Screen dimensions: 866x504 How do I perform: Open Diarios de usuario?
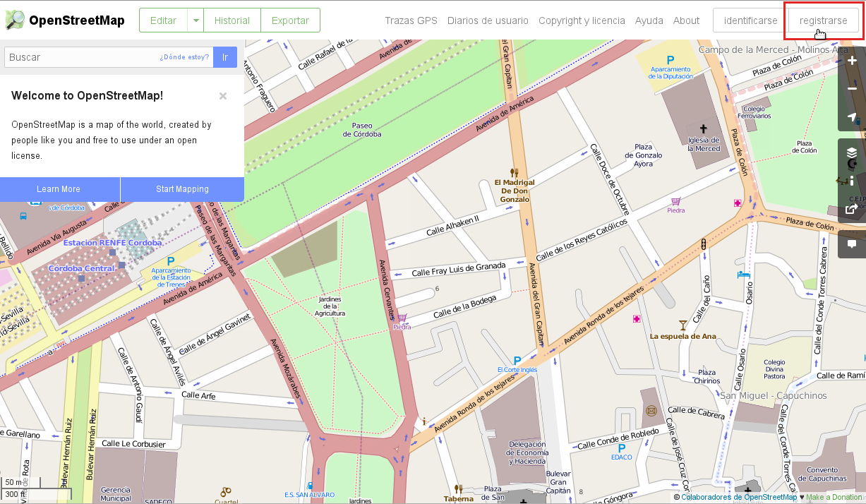click(x=488, y=20)
